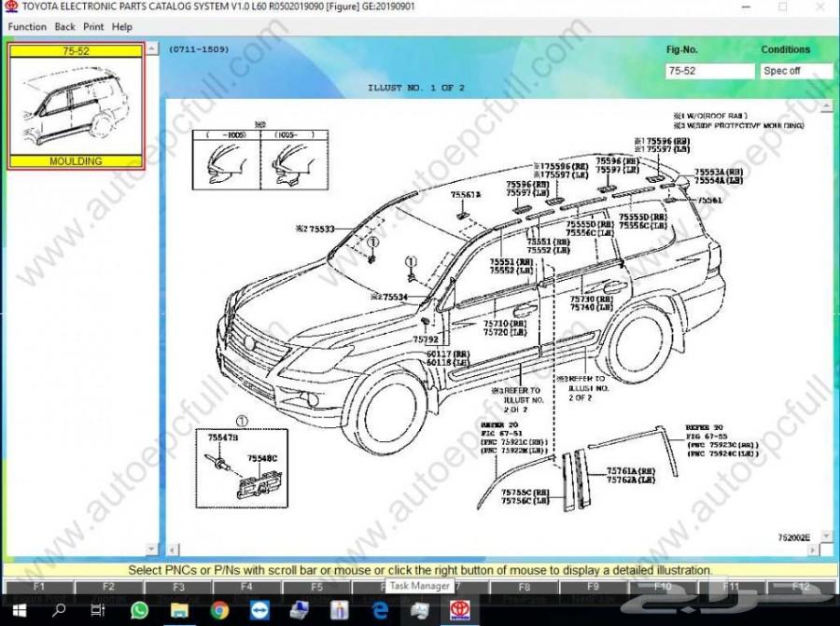Select part number 75534 in the diagram
The width and height of the screenshot is (840, 626).
(x=396, y=297)
